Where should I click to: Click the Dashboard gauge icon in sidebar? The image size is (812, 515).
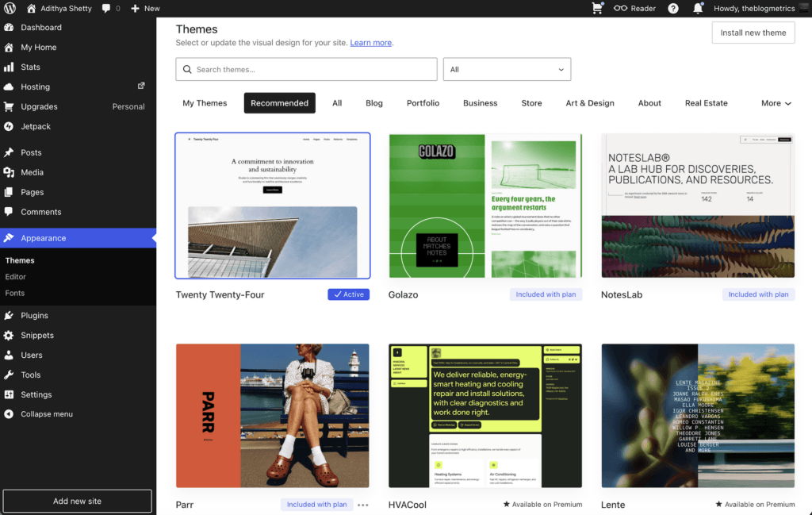(9, 28)
